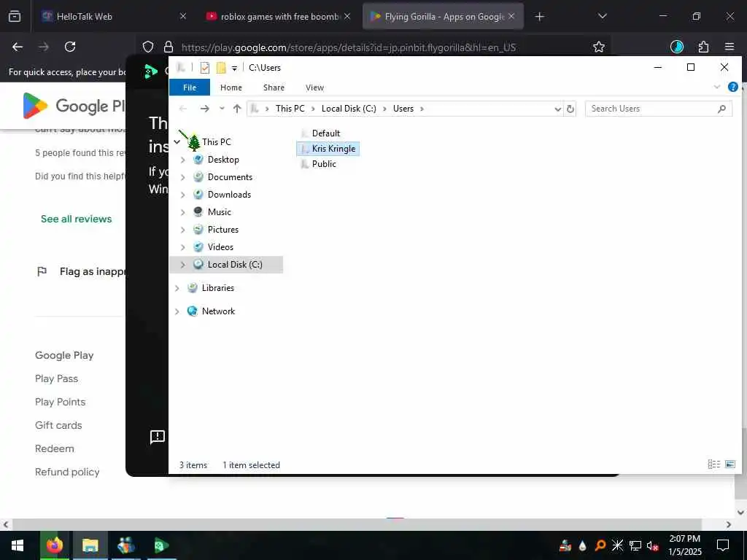Open the Gift cards footer link
Viewport: 747px width, 560px height.
(58, 426)
